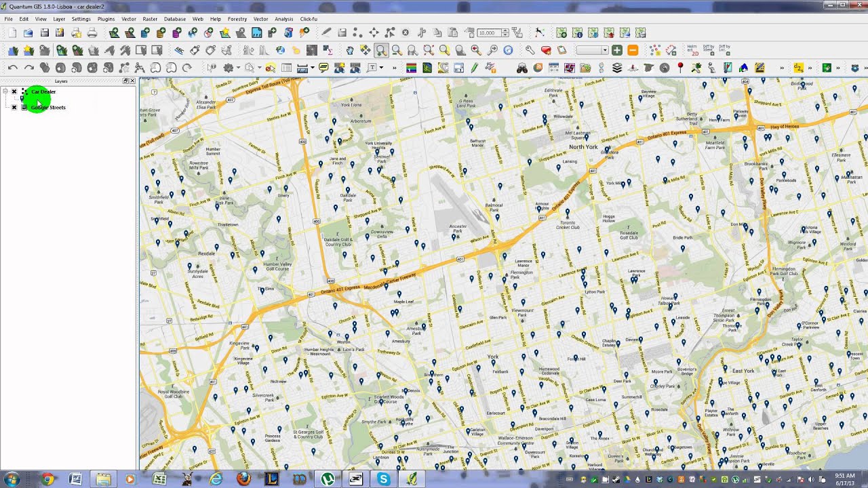The height and width of the screenshot is (488, 868).
Task: Click the labeling ABC icon
Action: 179,50
